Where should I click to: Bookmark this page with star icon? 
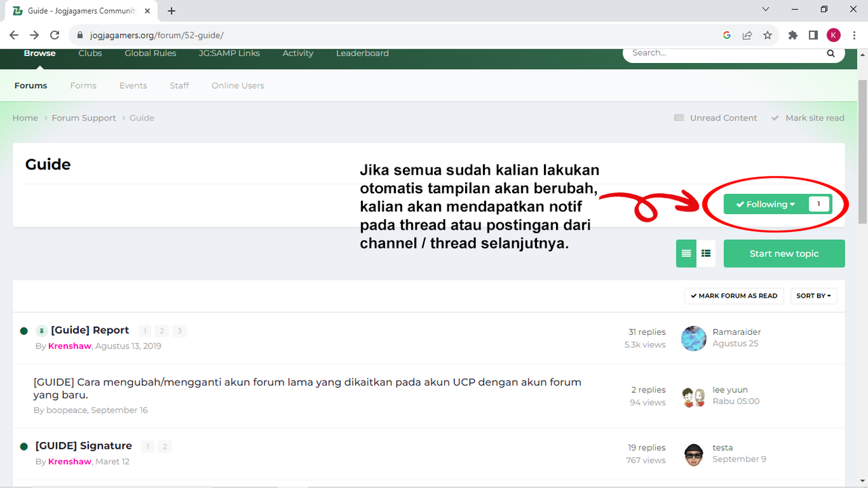[768, 35]
